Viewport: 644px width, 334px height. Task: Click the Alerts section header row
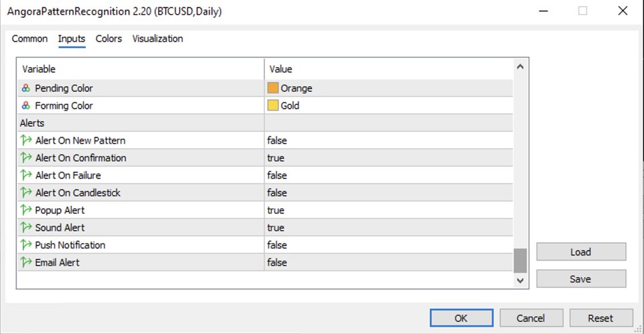(266, 123)
